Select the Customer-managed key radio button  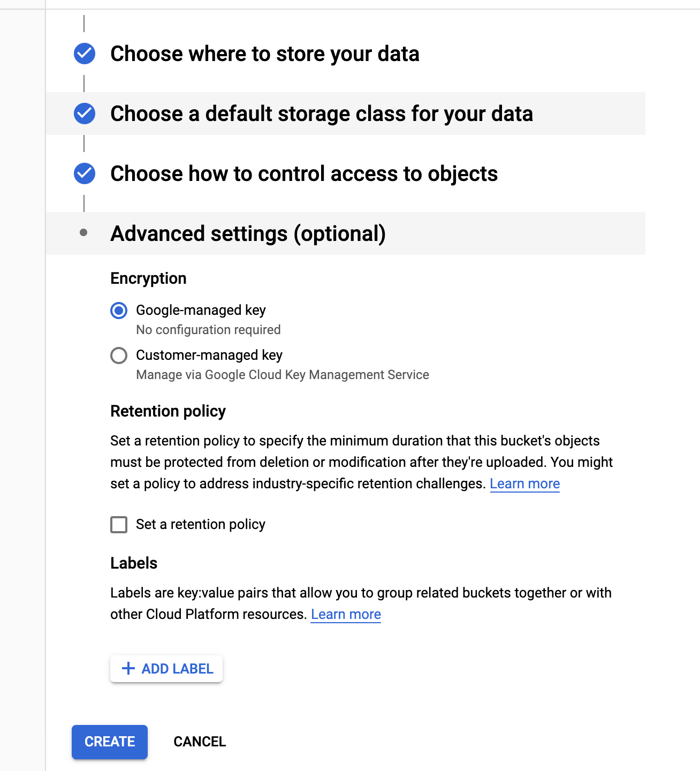[x=119, y=356]
